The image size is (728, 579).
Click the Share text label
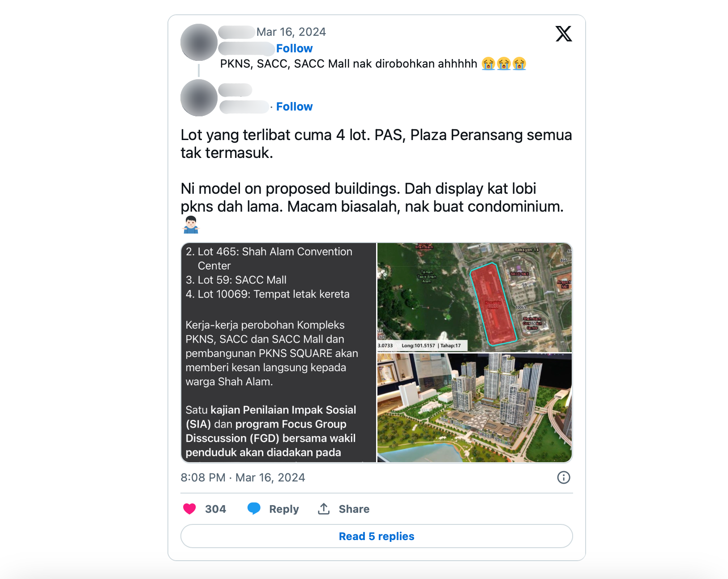coord(354,509)
